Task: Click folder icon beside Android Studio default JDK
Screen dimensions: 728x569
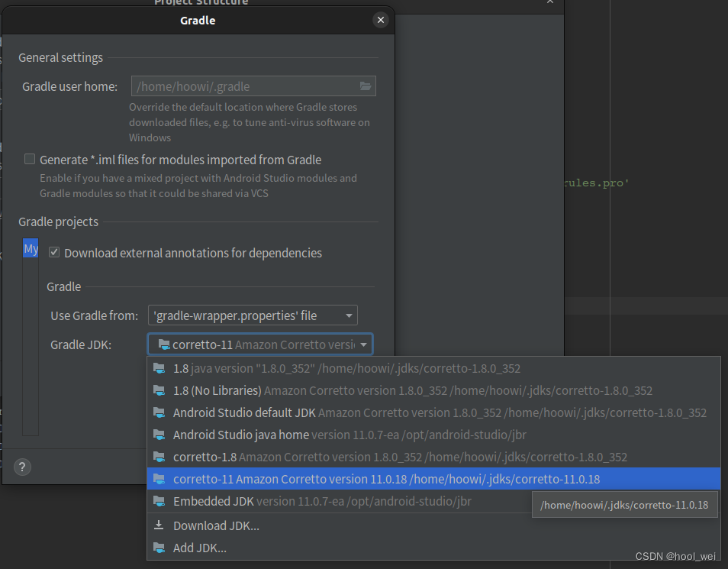Action: [159, 412]
